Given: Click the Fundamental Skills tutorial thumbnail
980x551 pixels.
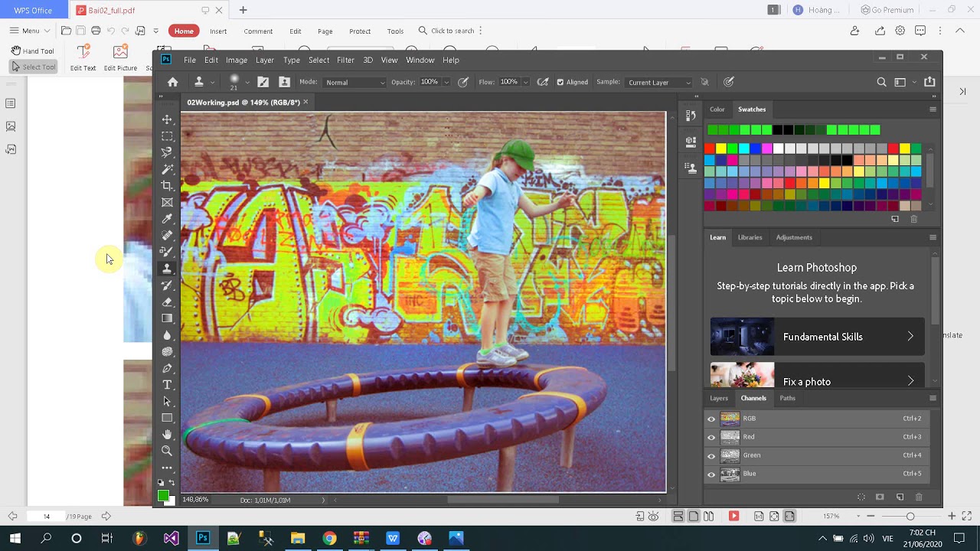Looking at the screenshot, I should click(x=742, y=337).
